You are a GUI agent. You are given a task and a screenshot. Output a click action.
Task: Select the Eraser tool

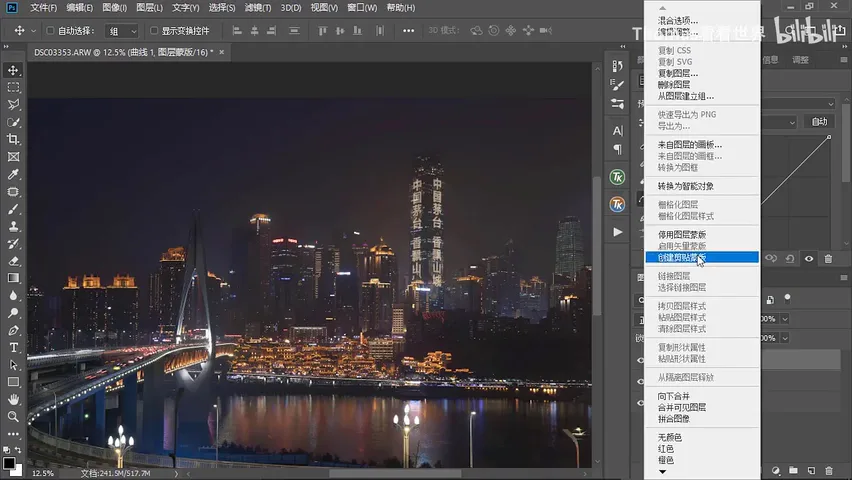(14, 261)
